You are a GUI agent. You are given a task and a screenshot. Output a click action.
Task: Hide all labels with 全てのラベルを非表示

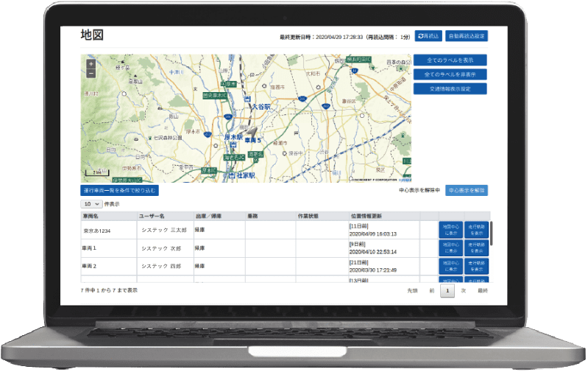pos(450,74)
